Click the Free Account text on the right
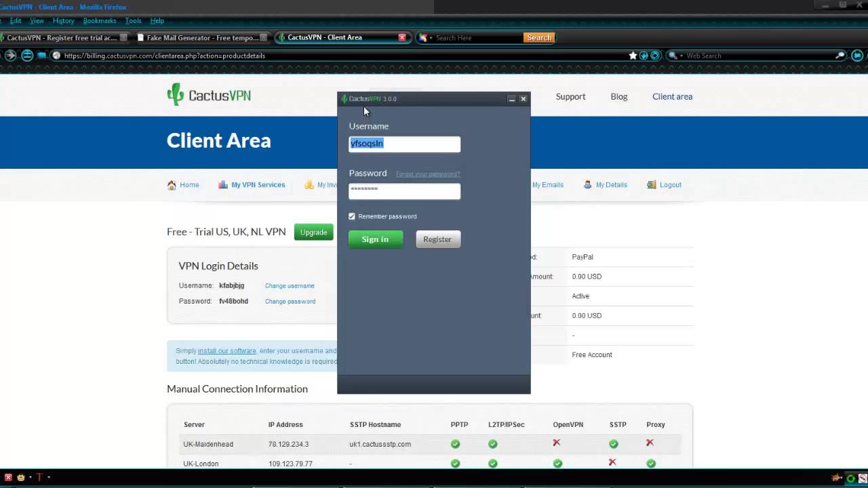Viewport: 868px width, 488px height. coord(592,355)
